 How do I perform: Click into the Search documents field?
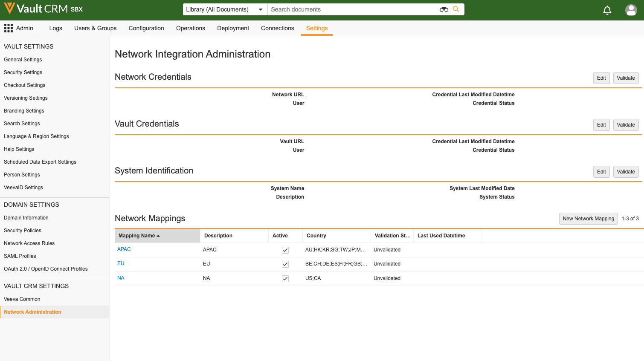pyautogui.click(x=352, y=9)
